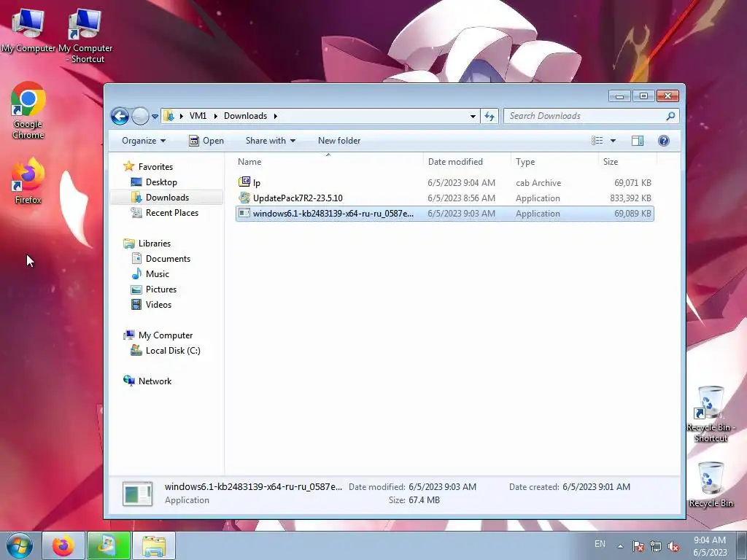Viewport: 747px width, 560px height.
Task: Expand the Downloads breadcrumb arrow
Action: click(275, 116)
